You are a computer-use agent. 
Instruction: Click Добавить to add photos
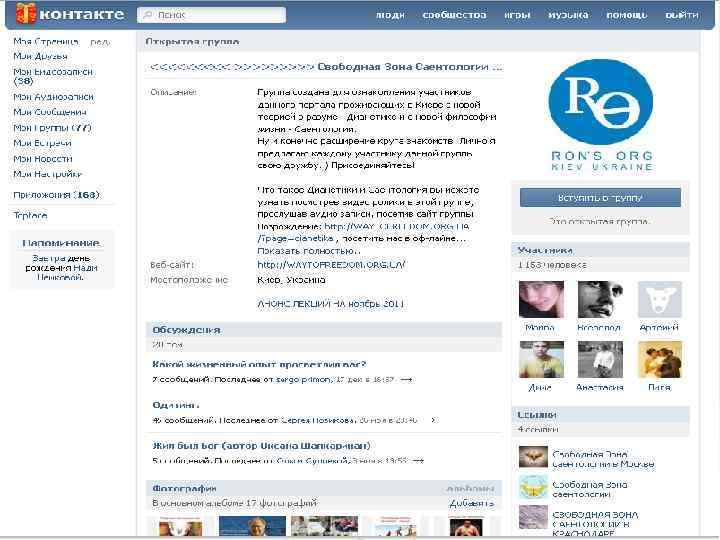472,503
